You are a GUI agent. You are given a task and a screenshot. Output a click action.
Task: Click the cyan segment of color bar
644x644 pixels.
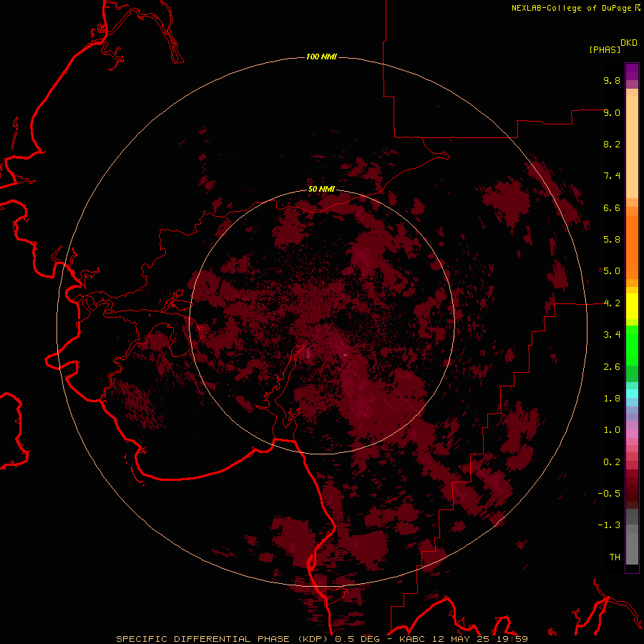click(632, 393)
